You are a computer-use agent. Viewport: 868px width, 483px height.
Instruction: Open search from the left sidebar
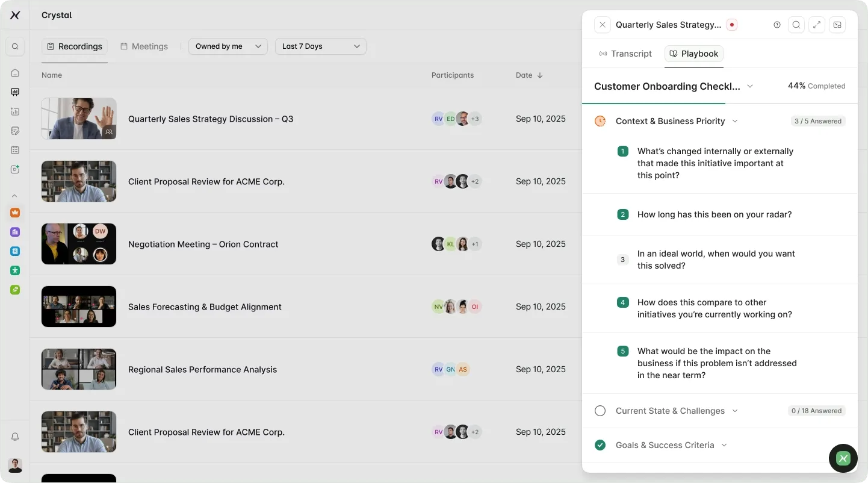pos(15,46)
